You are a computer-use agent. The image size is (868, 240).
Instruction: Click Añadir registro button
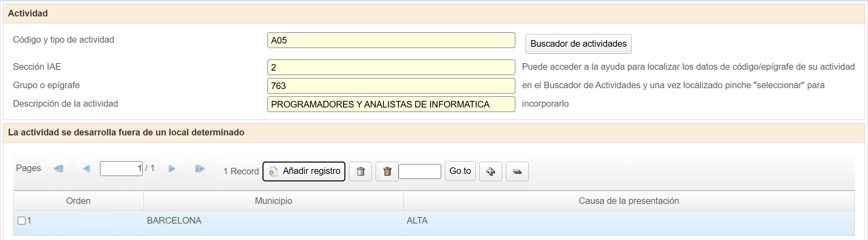304,171
